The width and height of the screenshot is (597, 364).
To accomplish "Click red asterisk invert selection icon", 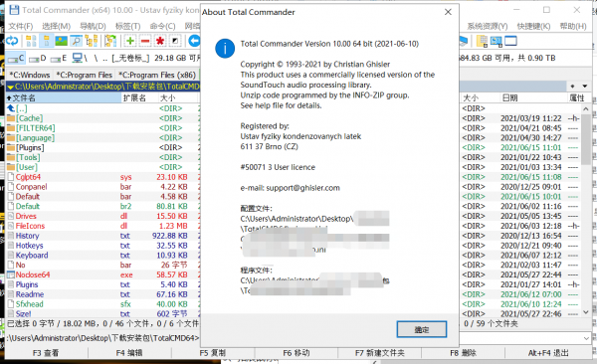I will pos(160,41).
